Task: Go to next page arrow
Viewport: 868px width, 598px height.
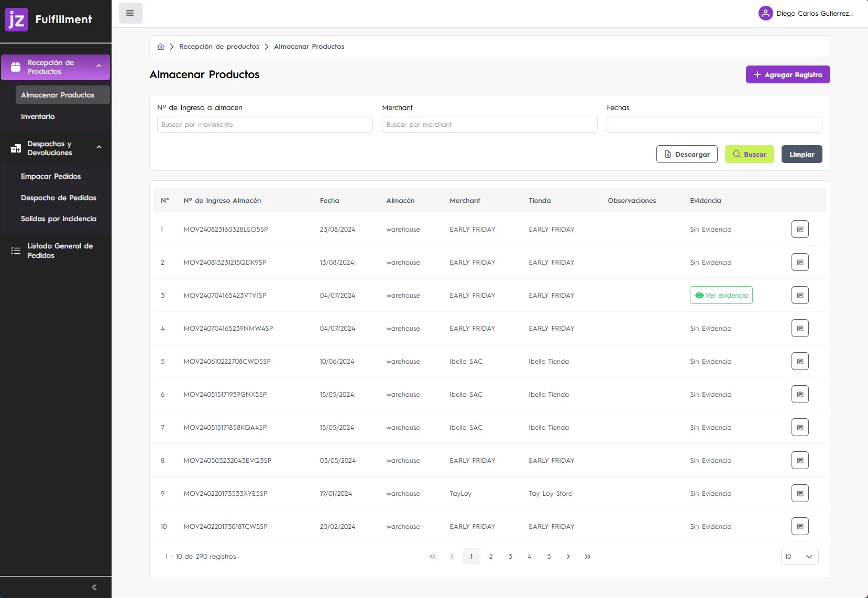Action: click(x=568, y=557)
